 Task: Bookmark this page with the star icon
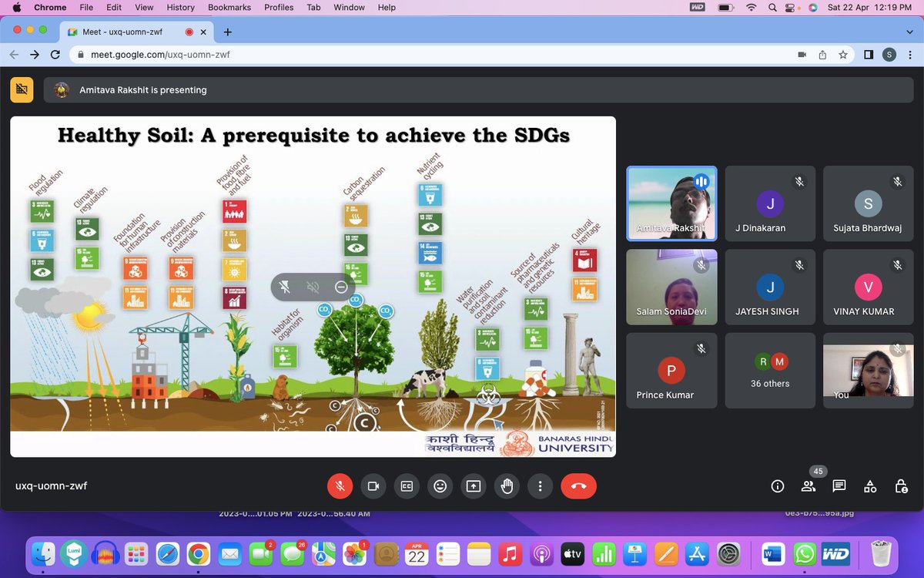(x=843, y=55)
